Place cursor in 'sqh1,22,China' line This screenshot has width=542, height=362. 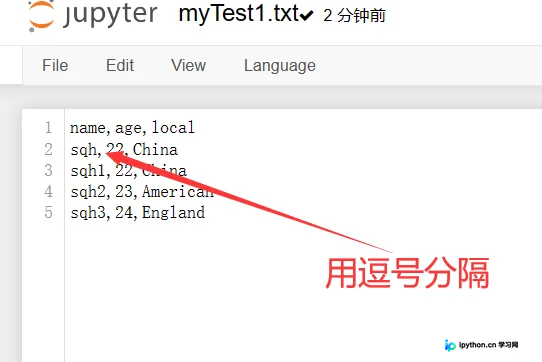tap(129, 170)
